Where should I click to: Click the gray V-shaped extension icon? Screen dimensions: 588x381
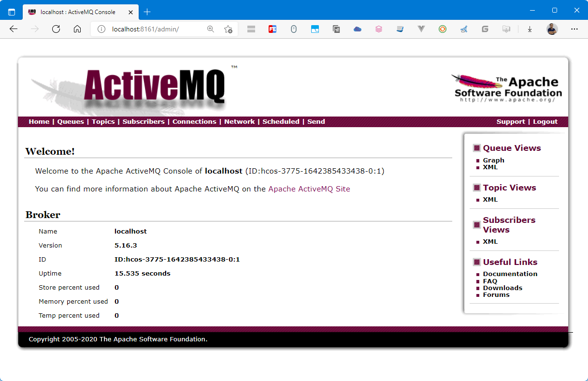(421, 29)
